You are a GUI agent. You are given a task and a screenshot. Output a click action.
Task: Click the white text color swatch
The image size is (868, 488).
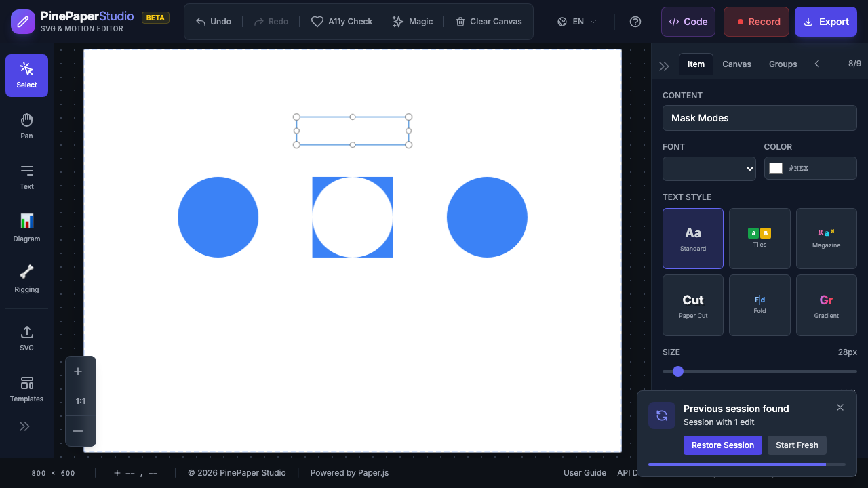(x=776, y=168)
